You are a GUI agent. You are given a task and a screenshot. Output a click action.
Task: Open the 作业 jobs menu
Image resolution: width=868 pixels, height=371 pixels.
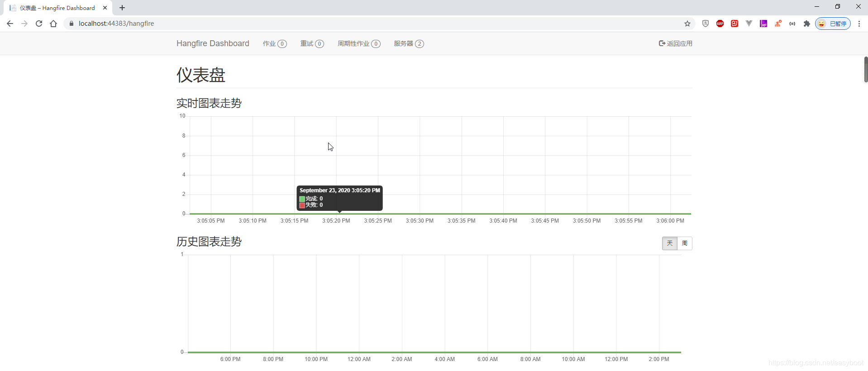275,43
